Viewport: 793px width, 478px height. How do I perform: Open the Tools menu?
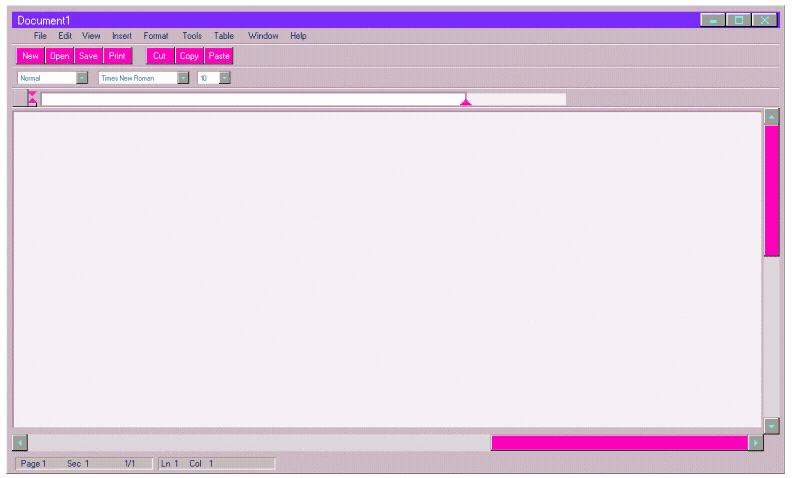click(192, 36)
